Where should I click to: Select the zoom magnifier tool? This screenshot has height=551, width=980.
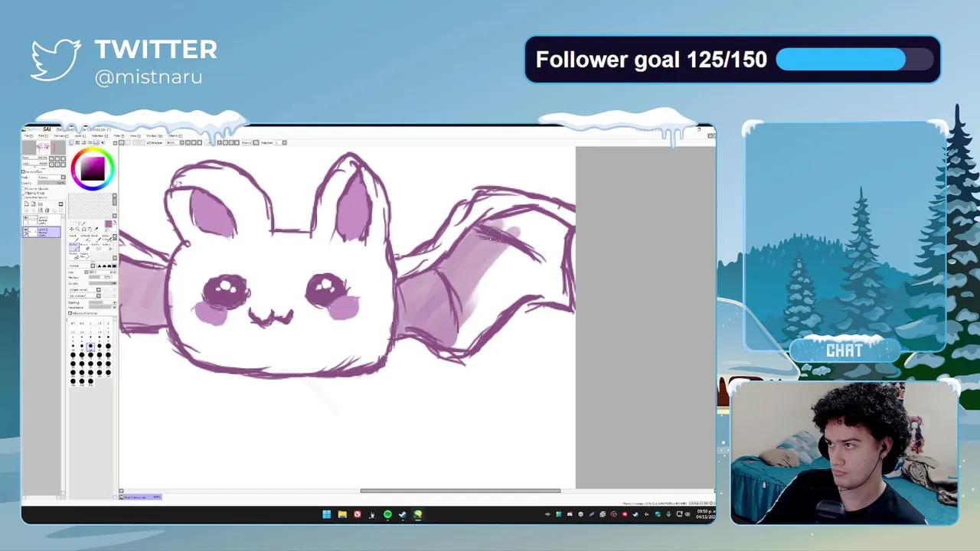click(x=77, y=229)
